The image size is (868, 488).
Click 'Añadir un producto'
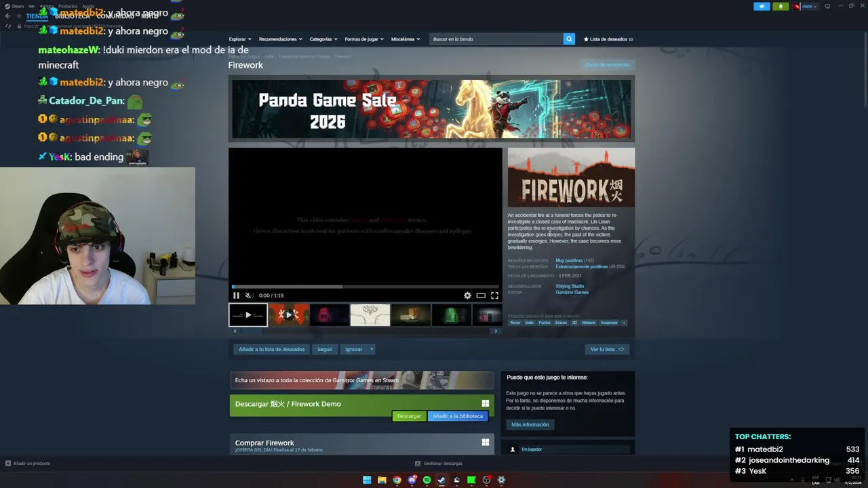pyautogui.click(x=28, y=464)
